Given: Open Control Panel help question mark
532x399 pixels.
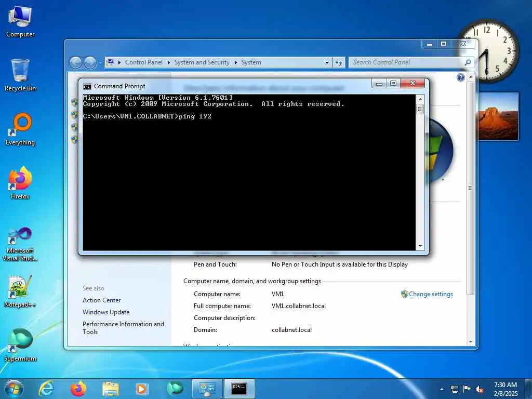Looking at the screenshot, I should click(460, 77).
